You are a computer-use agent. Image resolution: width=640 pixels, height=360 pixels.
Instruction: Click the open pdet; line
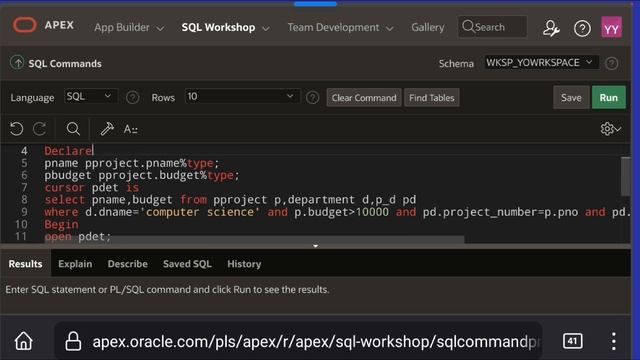tap(78, 236)
